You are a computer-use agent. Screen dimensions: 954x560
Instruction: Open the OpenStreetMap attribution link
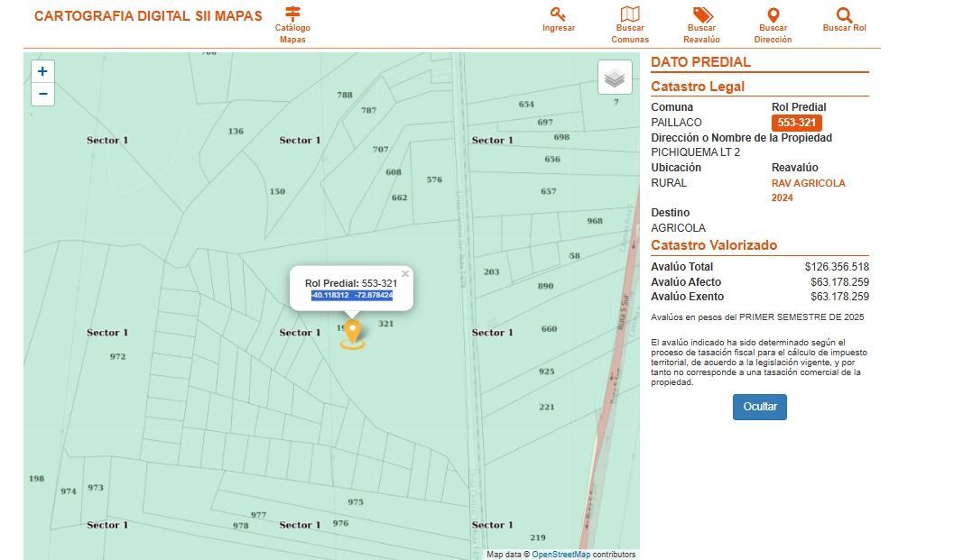point(561,555)
